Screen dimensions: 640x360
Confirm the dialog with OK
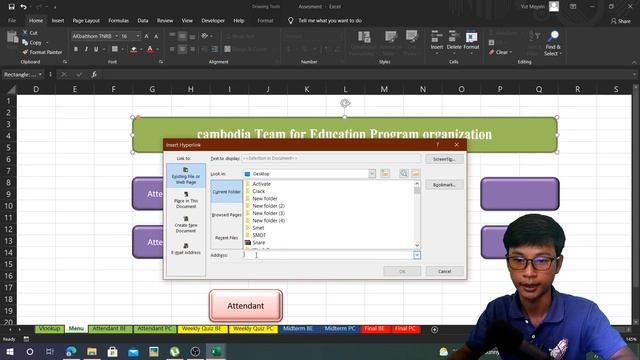click(x=402, y=271)
